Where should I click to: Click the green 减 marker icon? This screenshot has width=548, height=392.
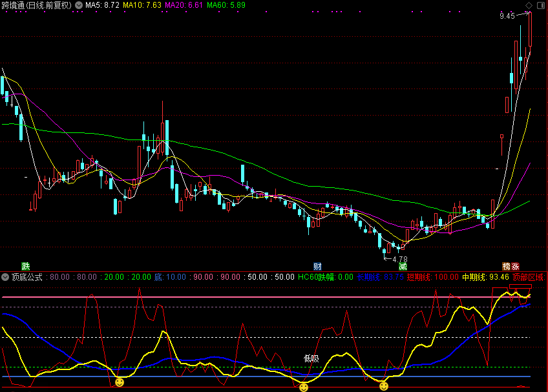coord(403,266)
